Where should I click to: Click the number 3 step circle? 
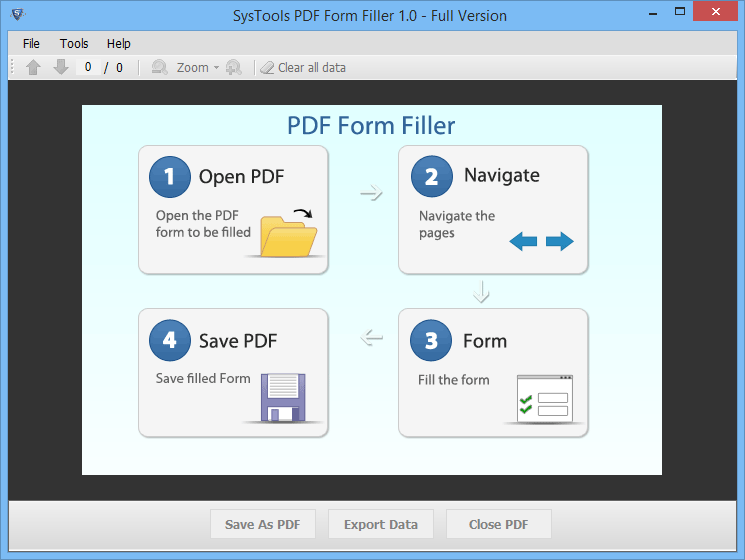431,341
